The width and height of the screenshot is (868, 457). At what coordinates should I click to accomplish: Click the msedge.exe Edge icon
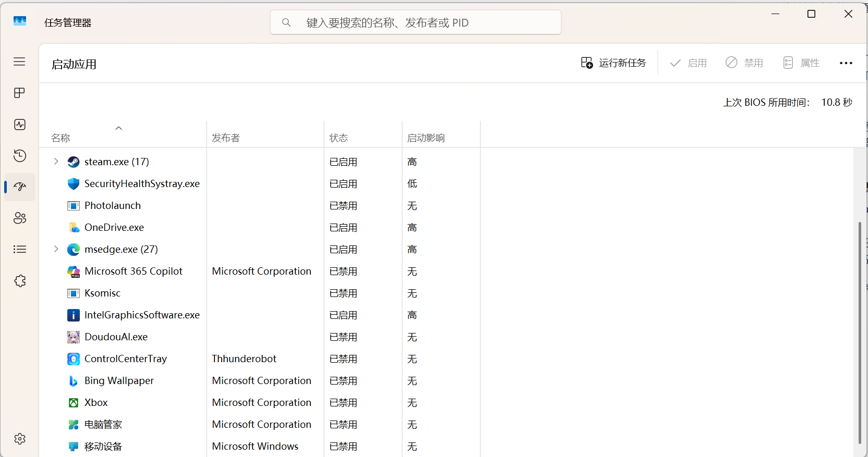pos(74,250)
